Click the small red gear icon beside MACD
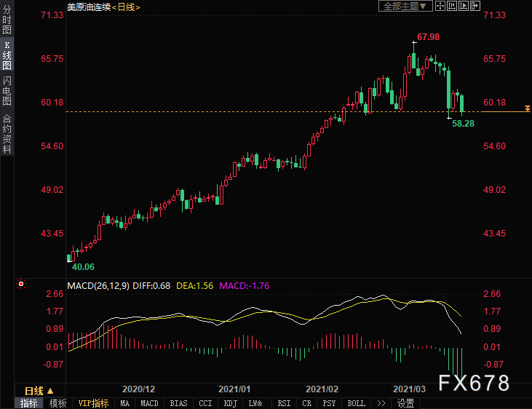 pyautogui.click(x=21, y=285)
